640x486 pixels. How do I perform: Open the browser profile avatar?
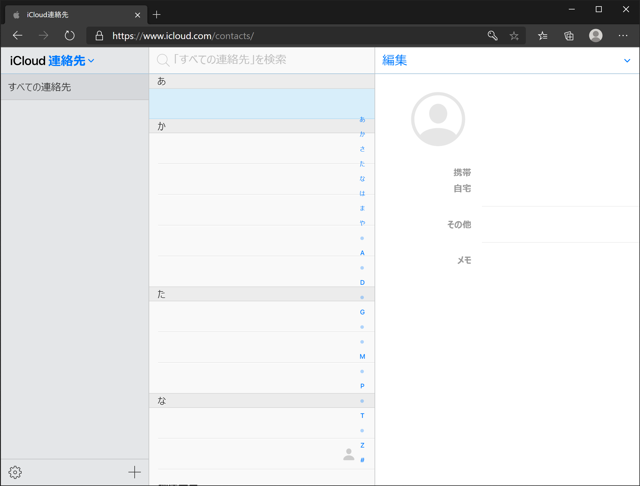click(596, 36)
